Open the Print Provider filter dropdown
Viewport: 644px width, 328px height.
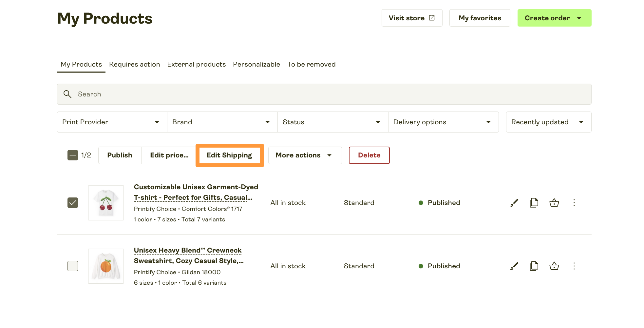pos(111,122)
